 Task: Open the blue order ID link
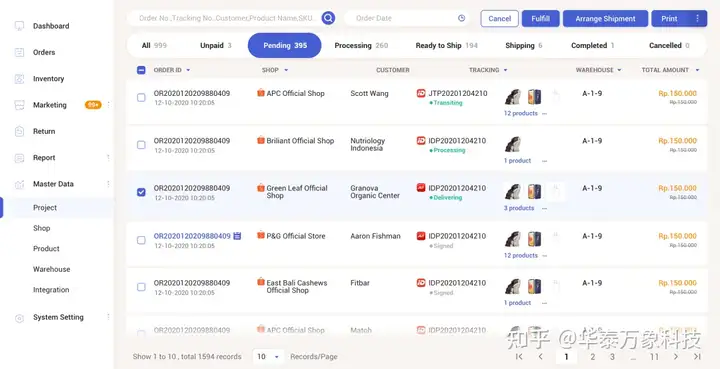192,236
